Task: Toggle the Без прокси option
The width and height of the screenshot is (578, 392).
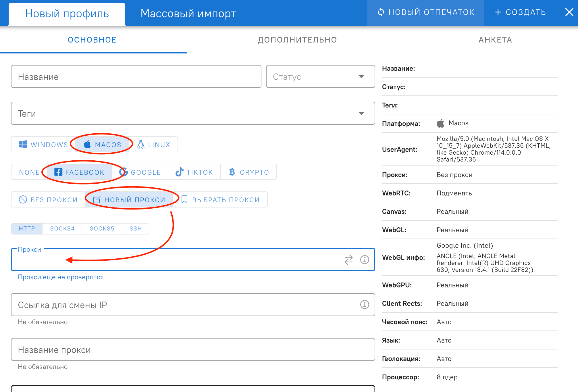Action: pyautogui.click(x=48, y=200)
